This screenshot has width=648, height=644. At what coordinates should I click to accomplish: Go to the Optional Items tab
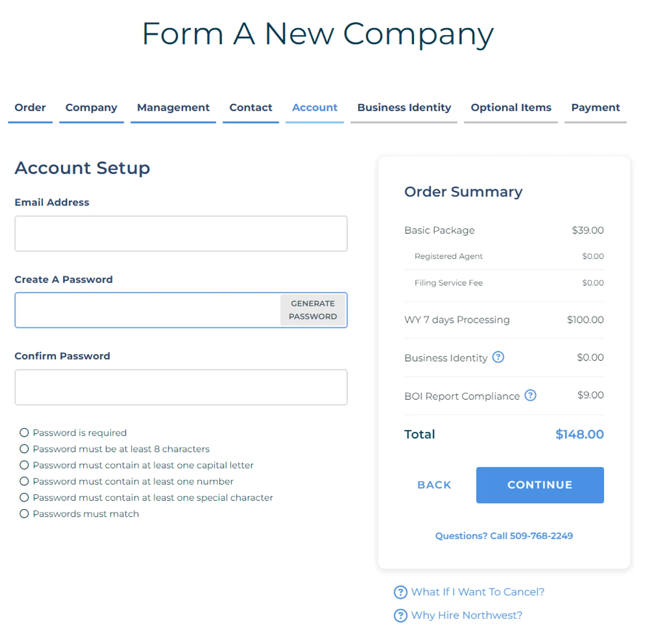click(x=511, y=108)
